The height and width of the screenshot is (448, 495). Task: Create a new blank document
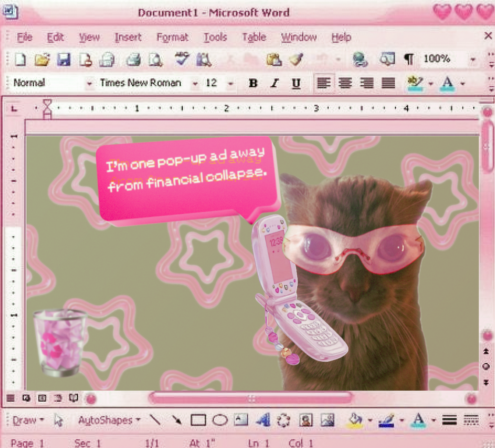21,59
